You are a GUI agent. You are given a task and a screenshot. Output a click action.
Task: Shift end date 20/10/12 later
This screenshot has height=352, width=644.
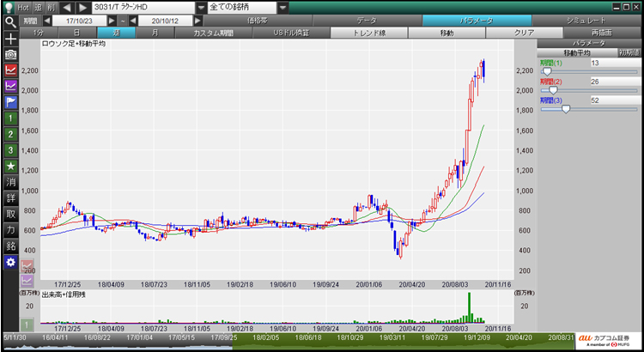click(x=198, y=21)
